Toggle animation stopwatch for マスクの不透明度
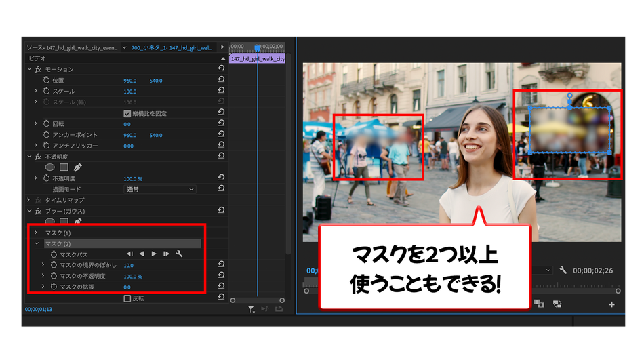Image resolution: width=644 pixels, height=362 pixels. 54,276
